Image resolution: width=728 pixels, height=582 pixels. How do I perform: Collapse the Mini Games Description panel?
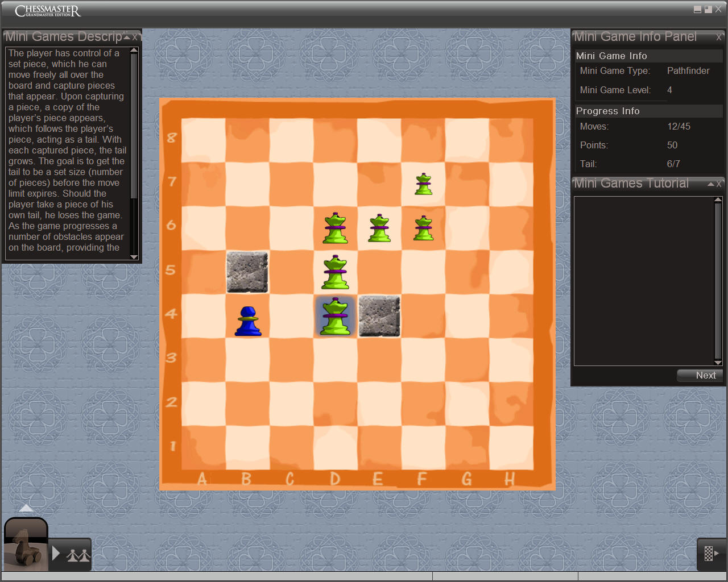pyautogui.click(x=127, y=38)
